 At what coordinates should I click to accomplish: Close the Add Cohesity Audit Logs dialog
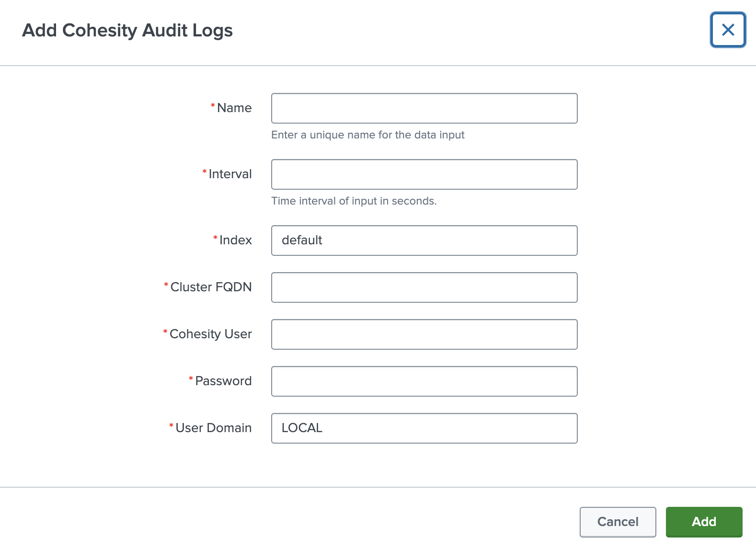pos(728,30)
